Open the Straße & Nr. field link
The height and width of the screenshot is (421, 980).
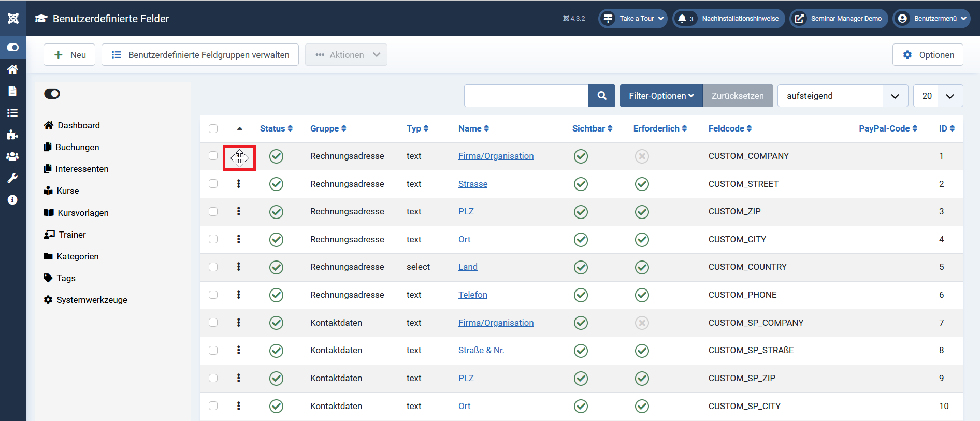(x=481, y=351)
